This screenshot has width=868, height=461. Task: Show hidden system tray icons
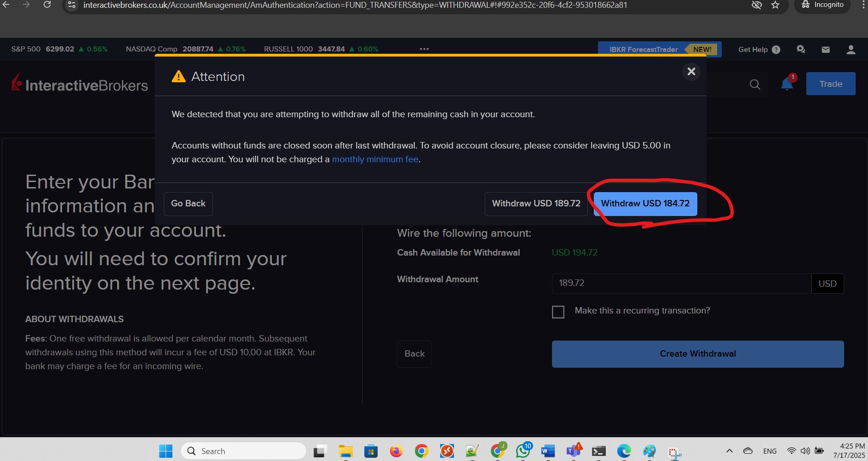(x=730, y=451)
